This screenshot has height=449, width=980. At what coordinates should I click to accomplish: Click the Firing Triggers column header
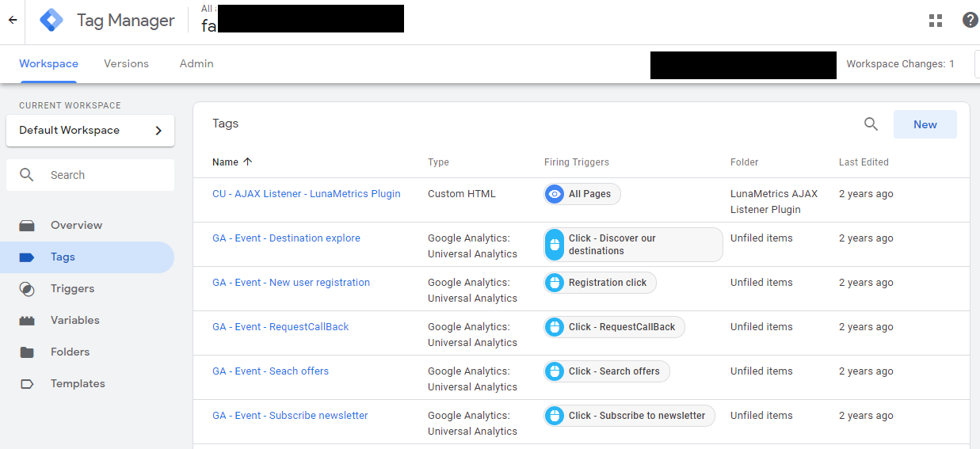pos(577,162)
